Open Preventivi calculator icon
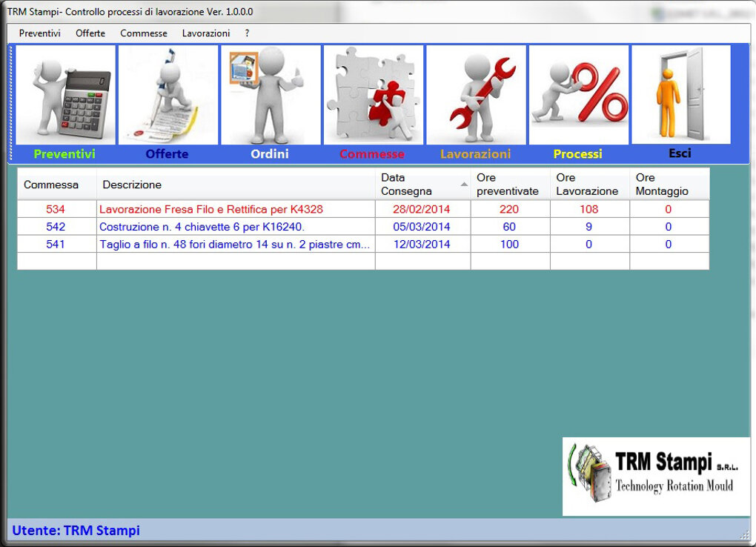The height and width of the screenshot is (547, 756). pos(65,95)
